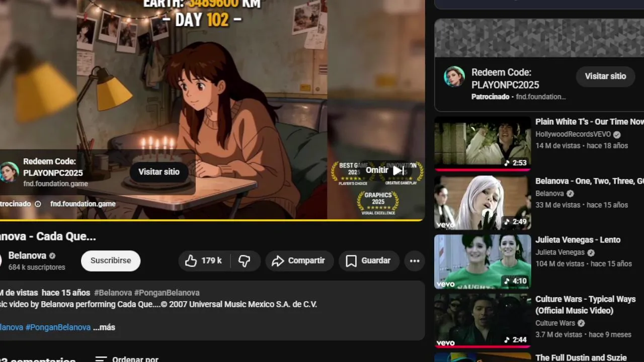Click Culture Wars - Typical Ways title
The height and width of the screenshot is (362, 644).
click(x=585, y=305)
